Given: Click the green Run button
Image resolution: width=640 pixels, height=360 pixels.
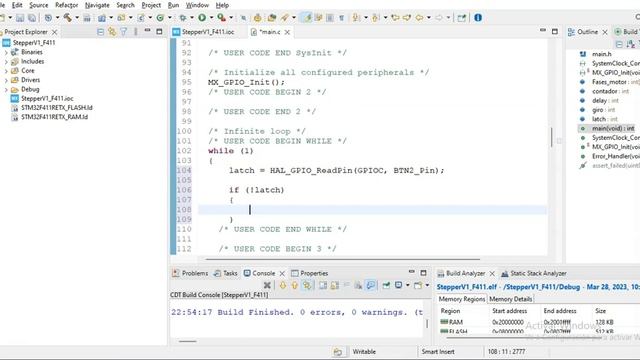Looking at the screenshot, I should [202, 18].
